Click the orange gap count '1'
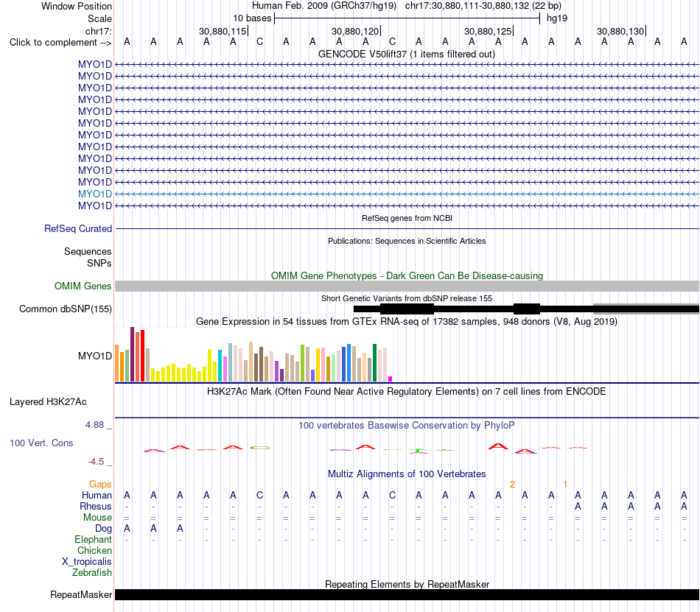This screenshot has width=700, height=612. (x=565, y=484)
